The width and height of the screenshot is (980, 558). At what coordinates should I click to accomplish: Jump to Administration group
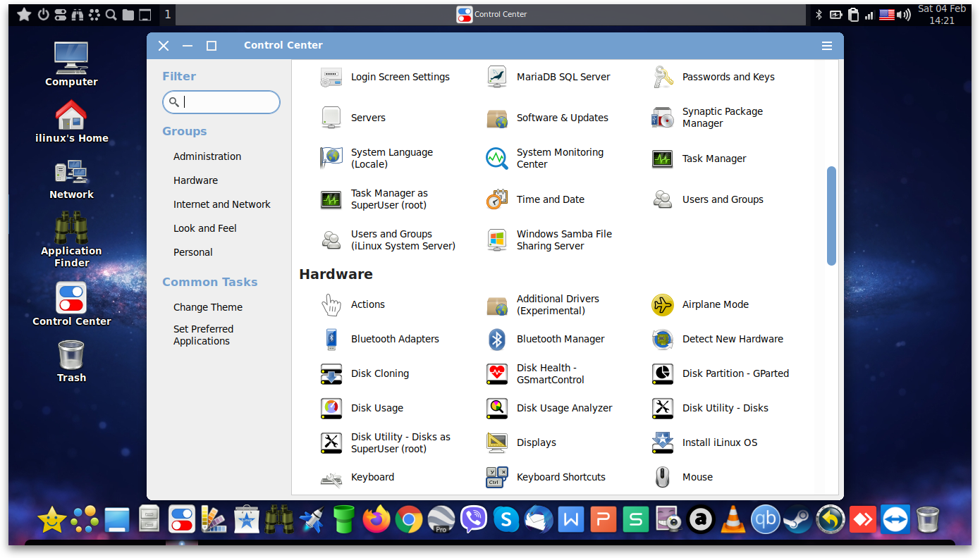point(207,156)
